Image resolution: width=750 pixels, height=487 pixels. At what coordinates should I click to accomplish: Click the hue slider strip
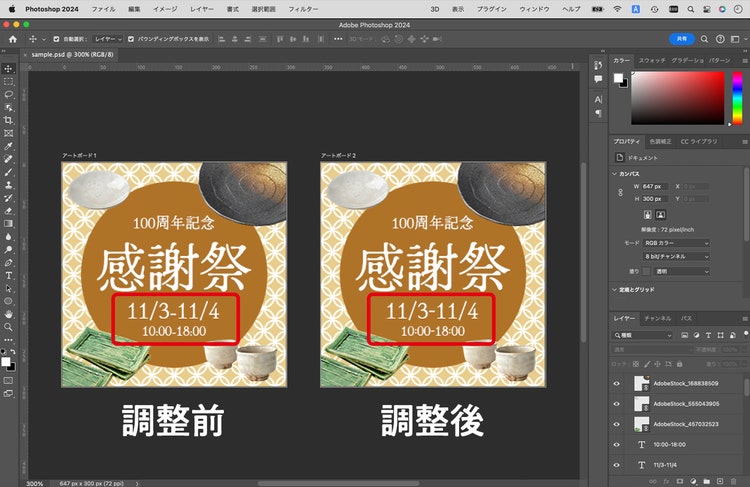coord(737,98)
